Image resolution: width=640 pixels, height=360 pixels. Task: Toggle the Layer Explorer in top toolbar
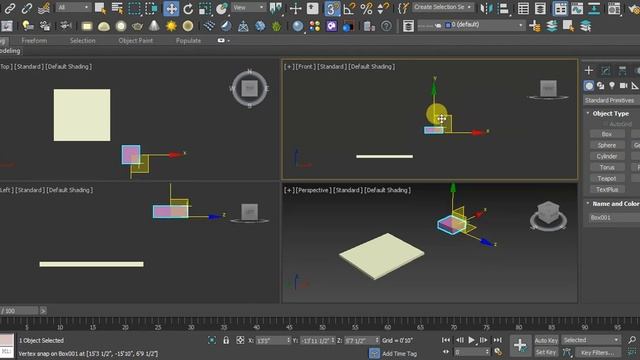click(x=540, y=8)
